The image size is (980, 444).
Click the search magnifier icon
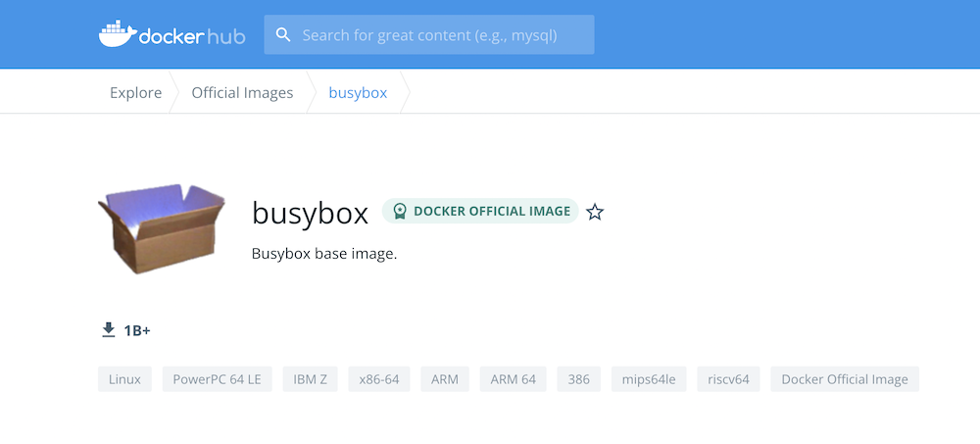[x=283, y=35]
